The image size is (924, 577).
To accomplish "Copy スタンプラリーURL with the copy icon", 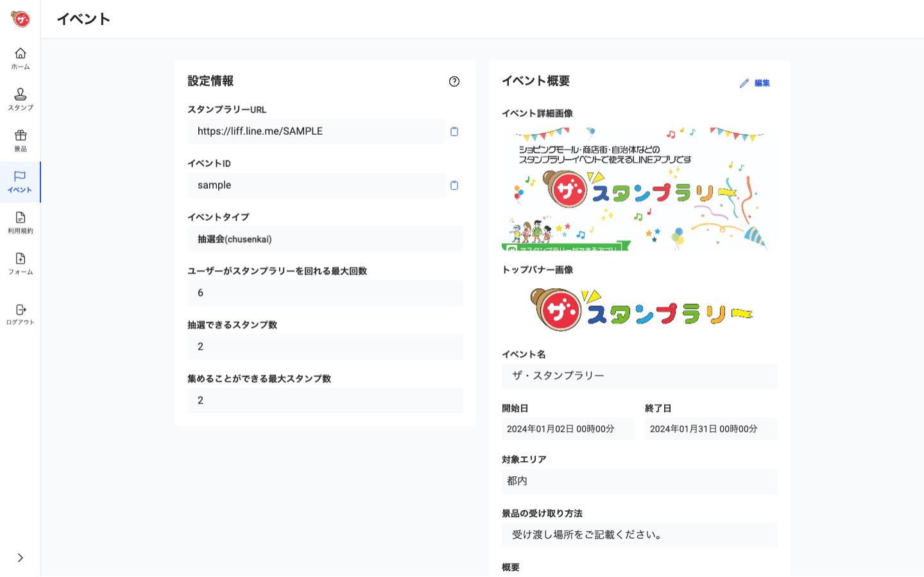I will point(454,132).
